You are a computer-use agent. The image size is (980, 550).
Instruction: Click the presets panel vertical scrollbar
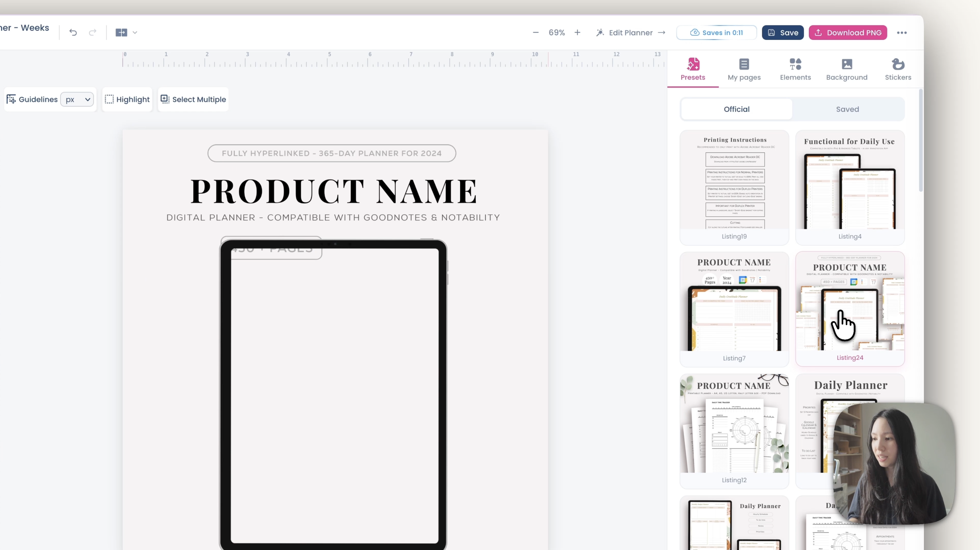(921, 141)
